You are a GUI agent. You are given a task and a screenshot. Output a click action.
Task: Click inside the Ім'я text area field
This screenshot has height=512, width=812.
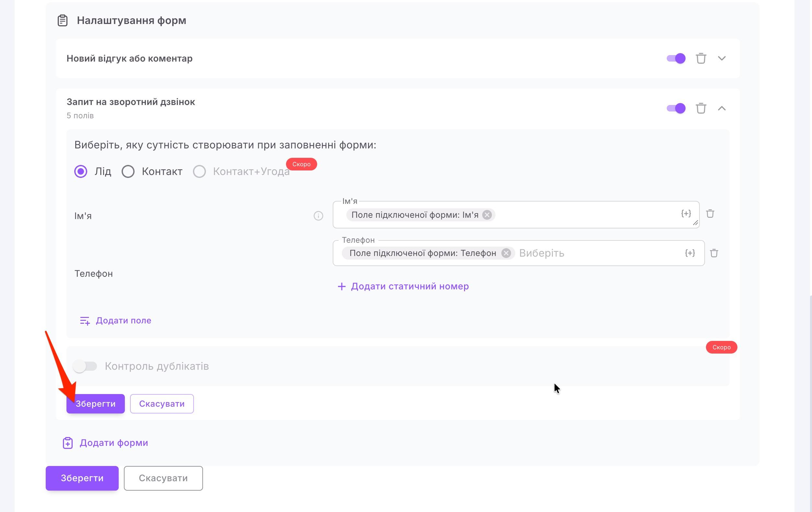516,215
